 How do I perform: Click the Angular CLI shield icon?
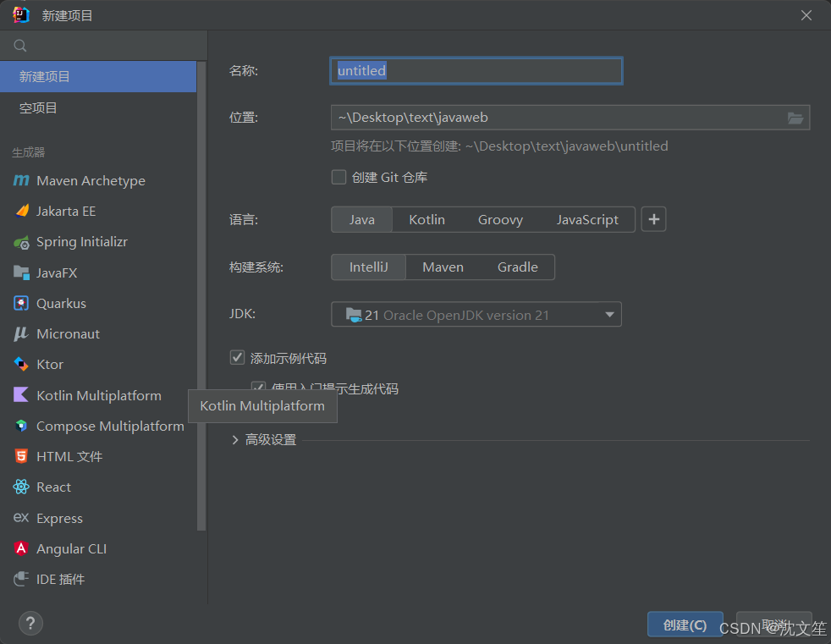[20, 548]
